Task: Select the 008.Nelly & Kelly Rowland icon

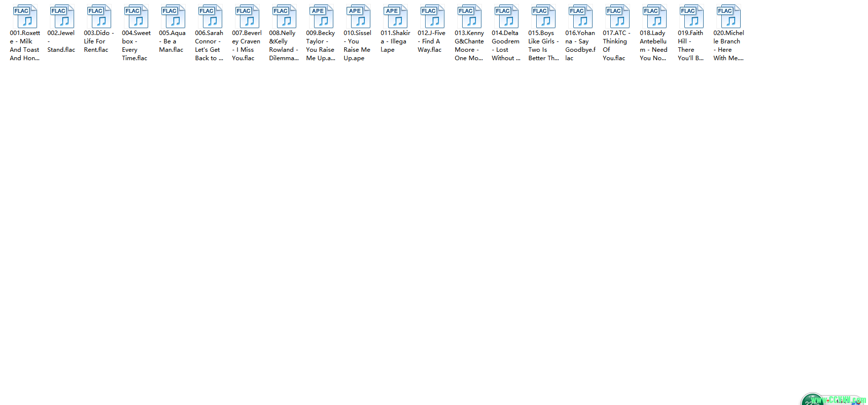Action: (284, 16)
